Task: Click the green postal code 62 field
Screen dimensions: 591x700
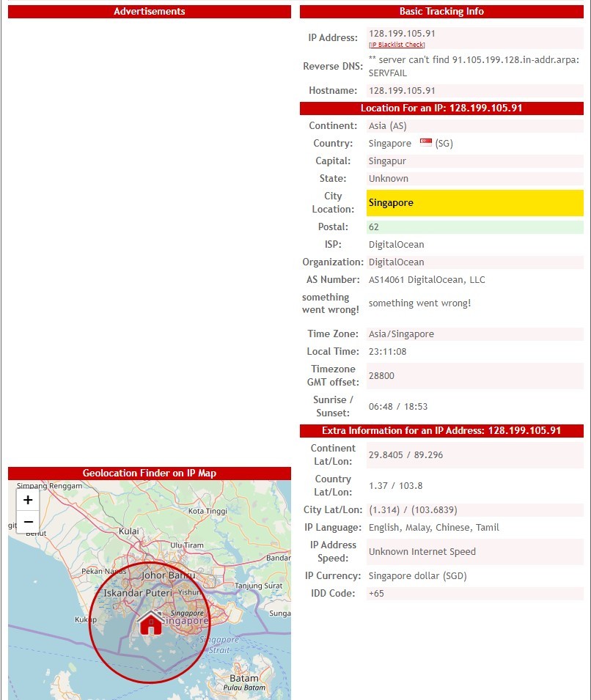Action: click(474, 227)
